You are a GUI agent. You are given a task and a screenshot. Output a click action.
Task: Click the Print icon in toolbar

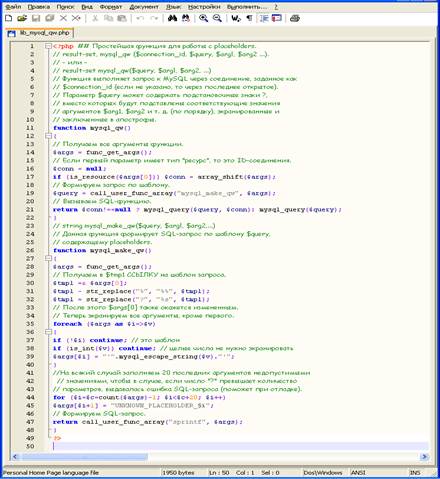click(x=295, y=18)
